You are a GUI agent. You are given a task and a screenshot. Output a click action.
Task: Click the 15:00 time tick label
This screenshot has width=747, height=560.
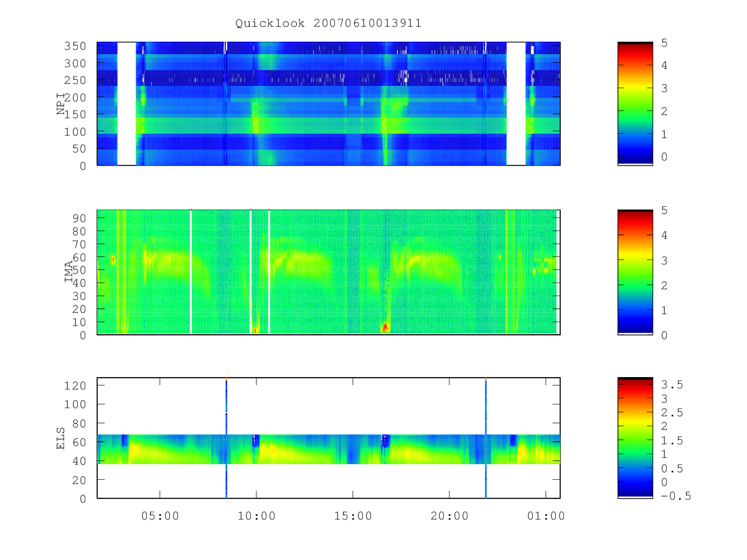click(x=353, y=516)
